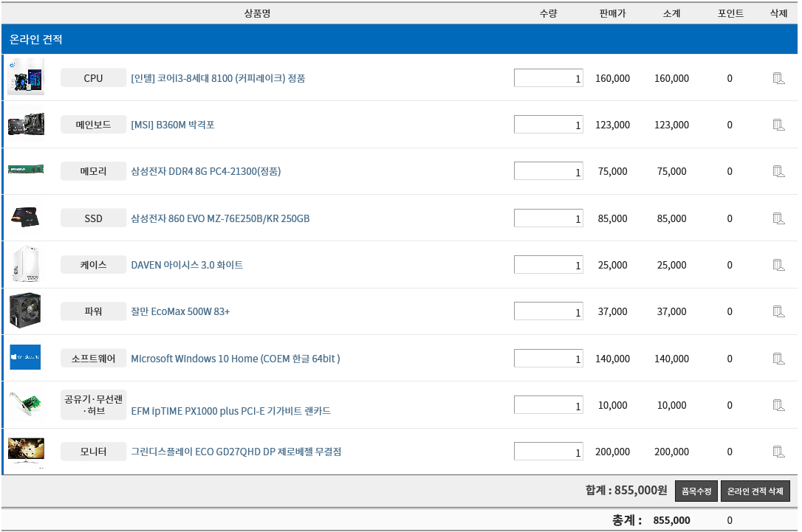The height and width of the screenshot is (532, 802).
Task: Click the Zalman power supply thumbnail
Action: (x=26, y=311)
